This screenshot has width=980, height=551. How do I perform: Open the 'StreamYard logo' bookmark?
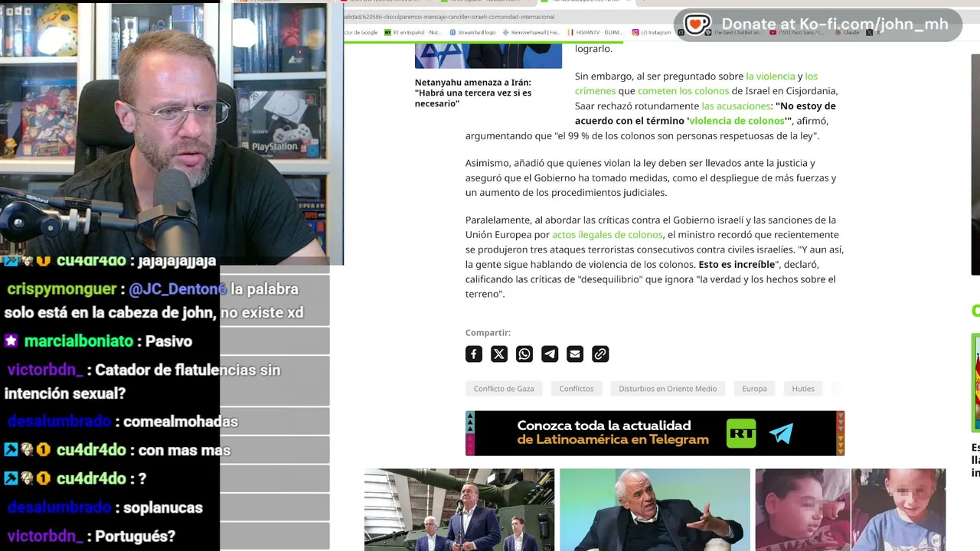472,32
